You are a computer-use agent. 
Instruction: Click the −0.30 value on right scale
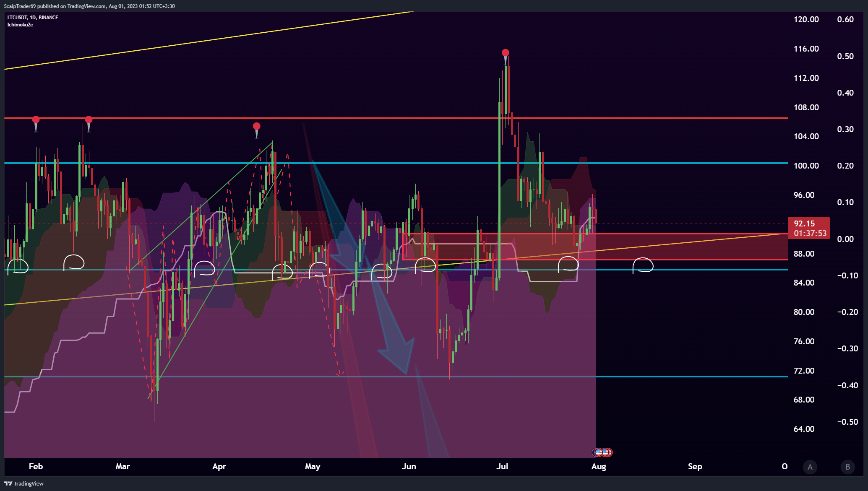click(847, 348)
